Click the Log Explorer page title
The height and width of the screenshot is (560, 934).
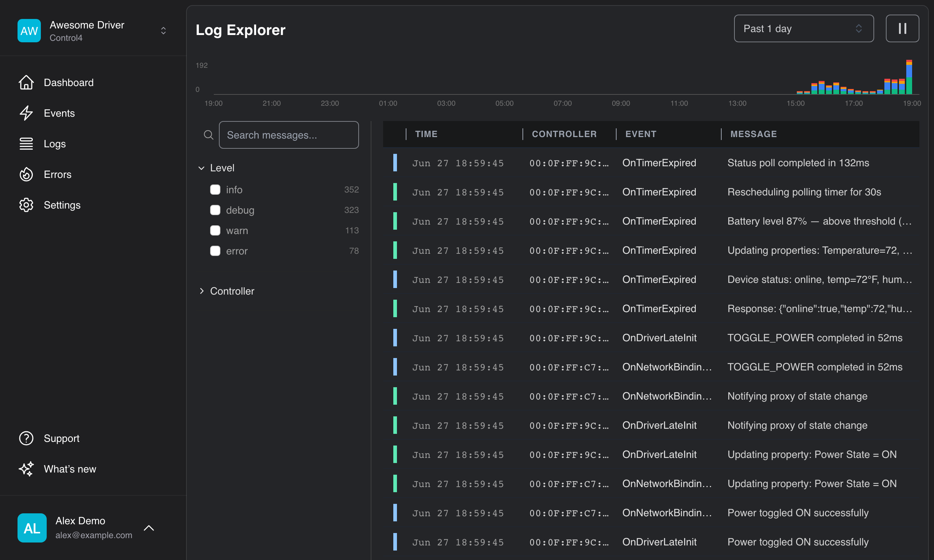tap(240, 30)
